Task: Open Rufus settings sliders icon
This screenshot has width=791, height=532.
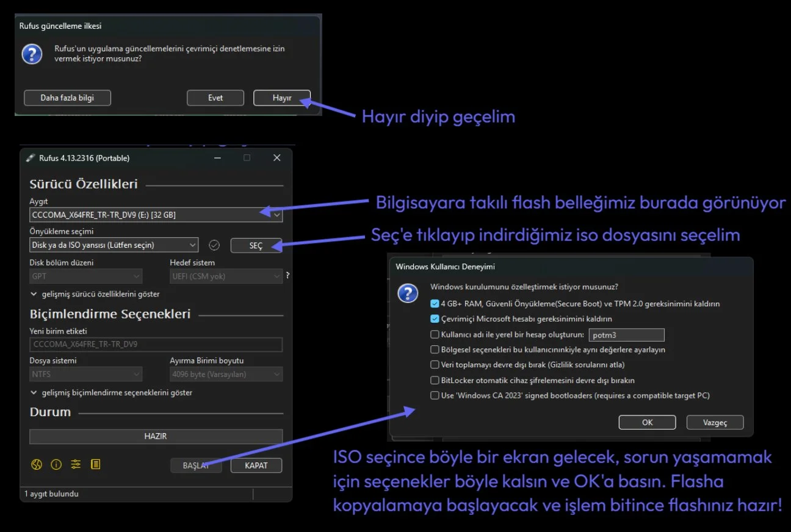Action: 76,465
